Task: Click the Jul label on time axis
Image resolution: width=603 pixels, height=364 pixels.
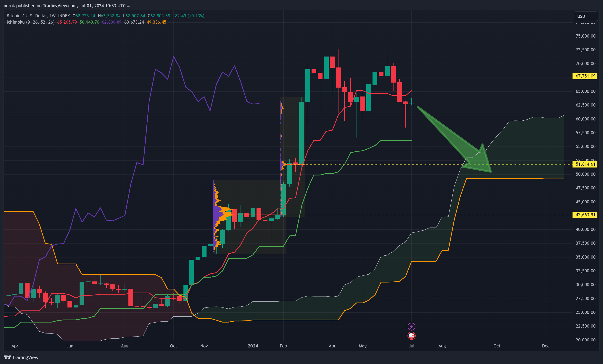Action: coord(411,346)
